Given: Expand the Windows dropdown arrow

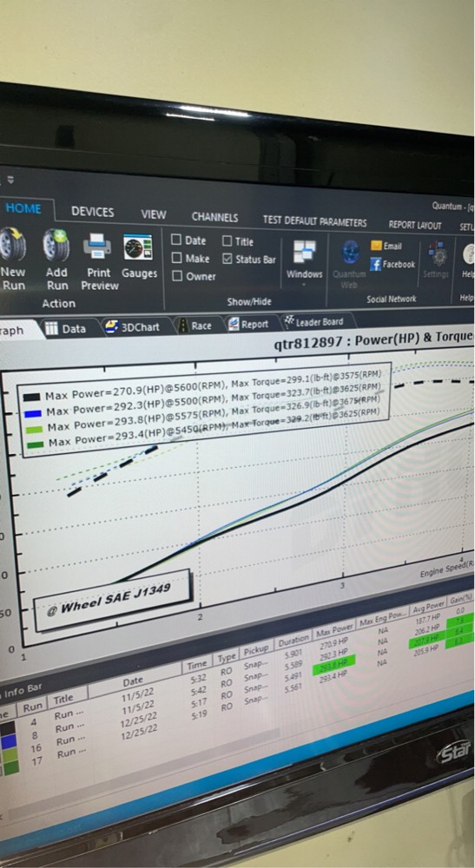Looking at the screenshot, I should tap(304, 285).
